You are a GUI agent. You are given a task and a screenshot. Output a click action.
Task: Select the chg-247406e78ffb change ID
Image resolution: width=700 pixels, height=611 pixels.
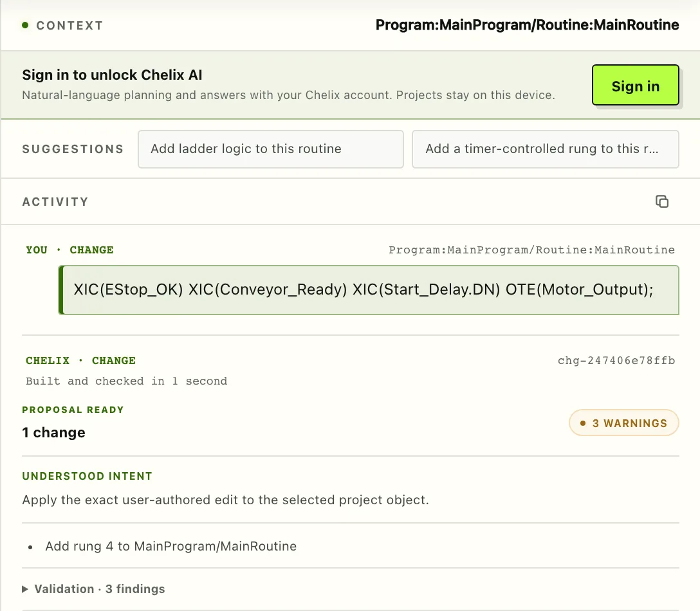[616, 360]
